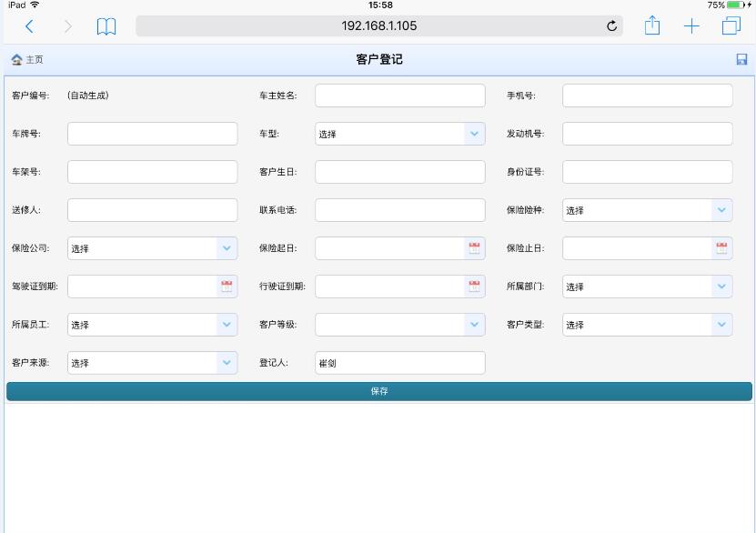The image size is (756, 533).
Task: Expand the 所属部门 dropdown
Action: (721, 287)
